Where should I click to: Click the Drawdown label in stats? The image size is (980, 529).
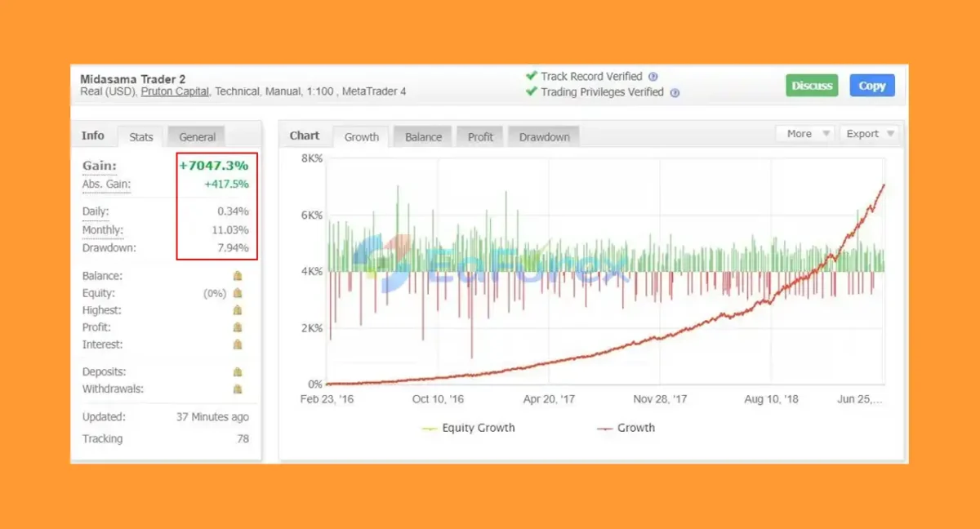[x=109, y=247]
